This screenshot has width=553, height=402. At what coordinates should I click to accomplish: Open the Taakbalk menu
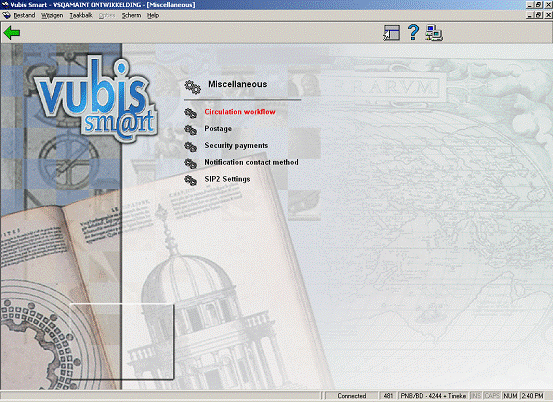(x=81, y=16)
